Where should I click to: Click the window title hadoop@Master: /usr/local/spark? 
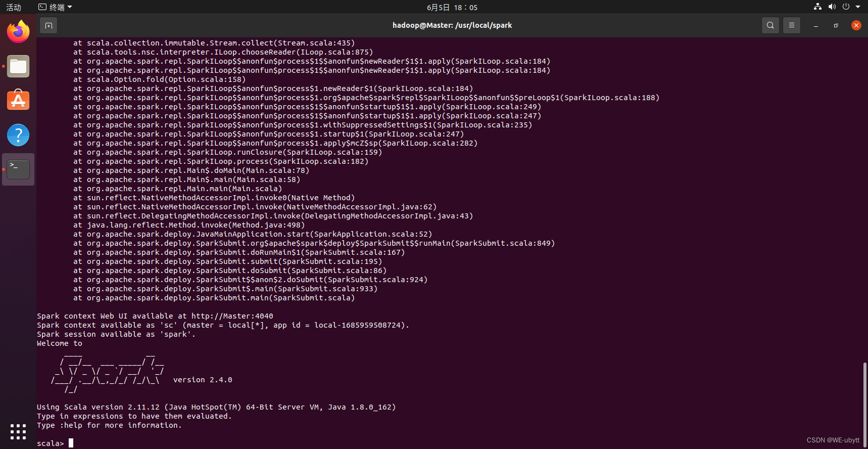coord(452,25)
